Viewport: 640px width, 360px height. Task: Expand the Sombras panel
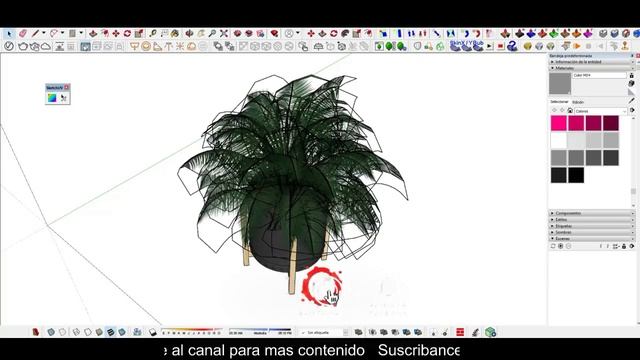[591, 232]
